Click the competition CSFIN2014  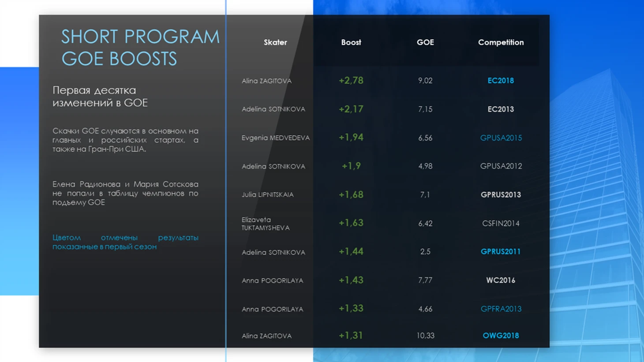pyautogui.click(x=501, y=224)
